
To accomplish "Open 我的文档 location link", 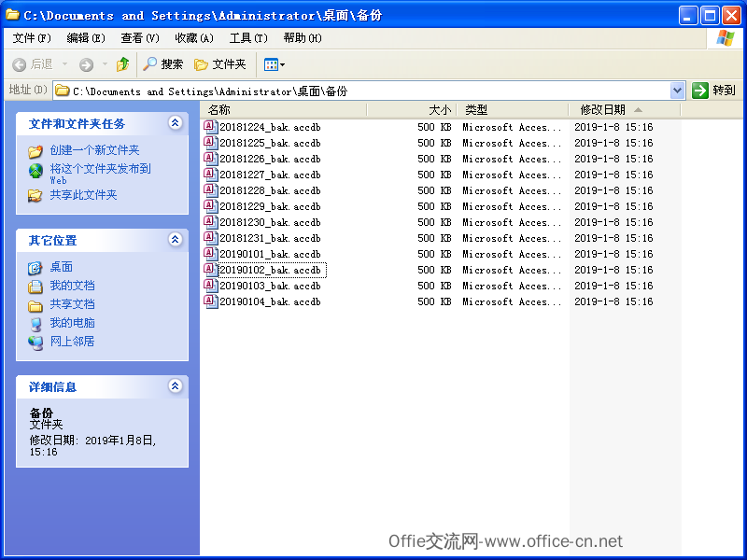I will 73,286.
